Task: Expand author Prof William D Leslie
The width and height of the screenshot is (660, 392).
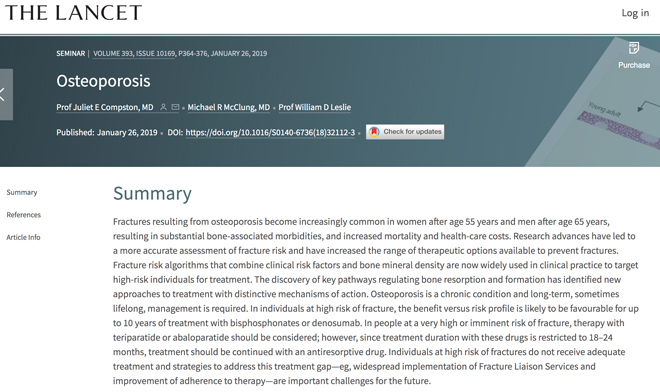Action: pyautogui.click(x=314, y=107)
